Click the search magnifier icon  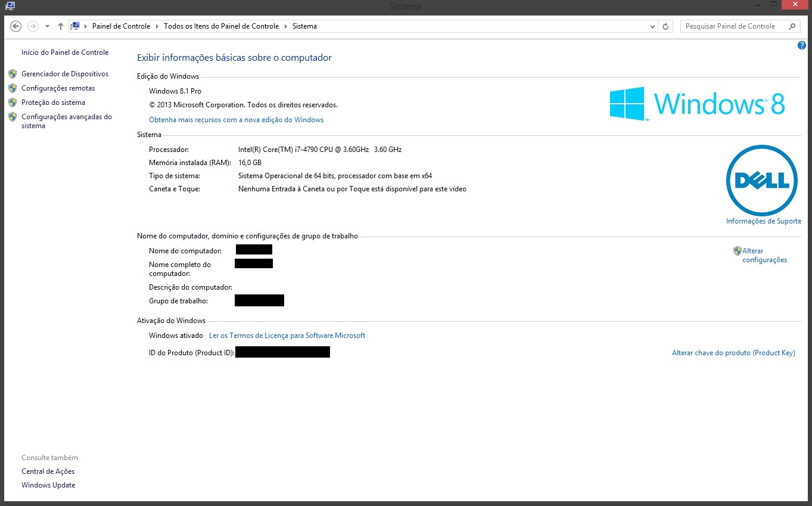coord(792,26)
